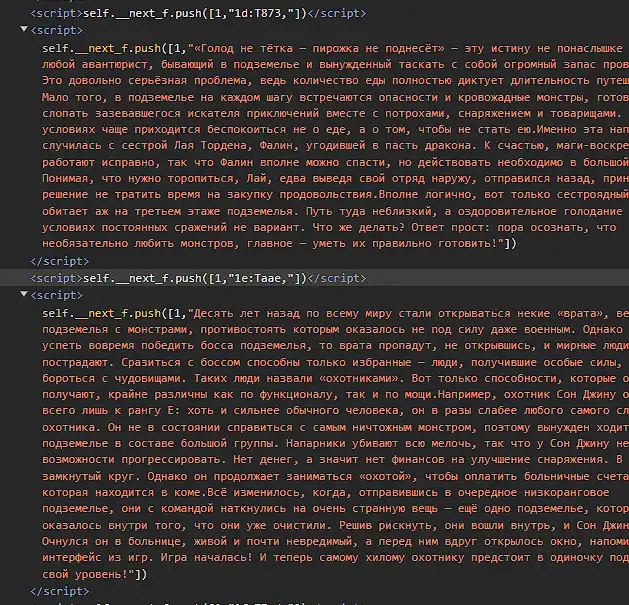Click text line starting Это довольно серьёзная проблема
629x605 pixels.
pyautogui.click(x=335, y=81)
